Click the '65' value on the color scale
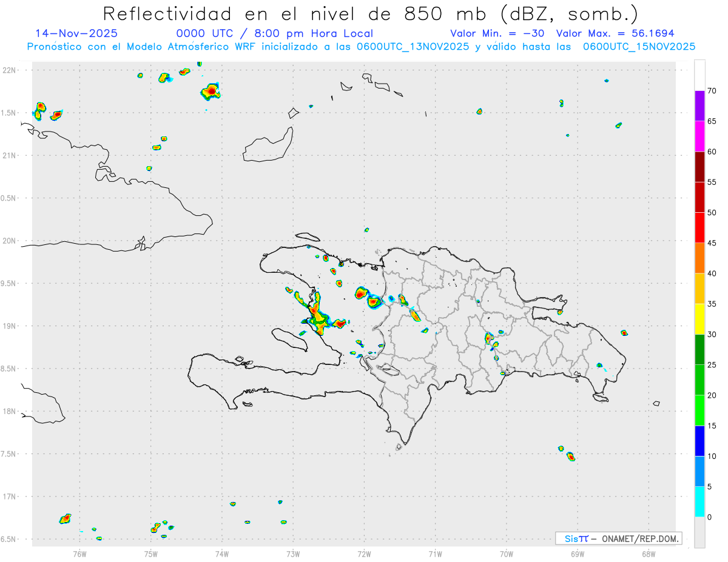This screenshot has width=728, height=562. (712, 121)
